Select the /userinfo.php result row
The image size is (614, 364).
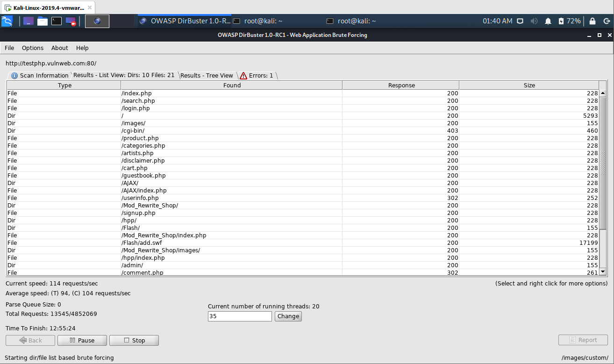coord(303,198)
